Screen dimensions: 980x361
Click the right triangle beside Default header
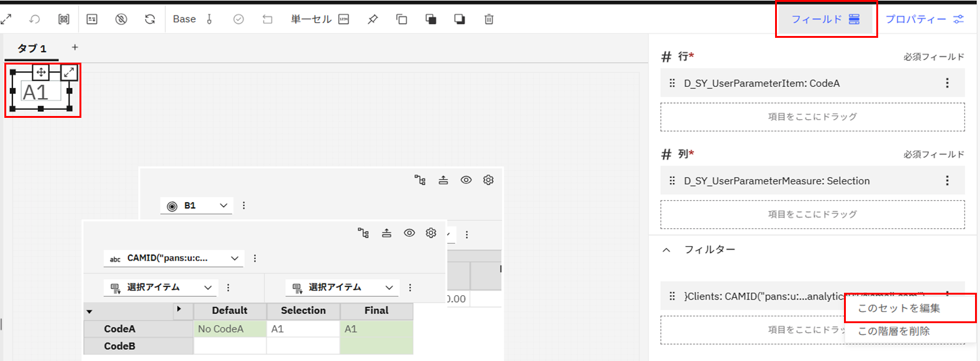click(x=179, y=309)
